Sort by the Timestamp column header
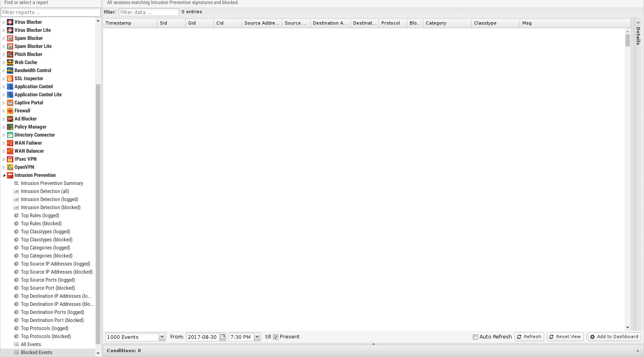Image resolution: width=644 pixels, height=357 pixels. click(130, 23)
